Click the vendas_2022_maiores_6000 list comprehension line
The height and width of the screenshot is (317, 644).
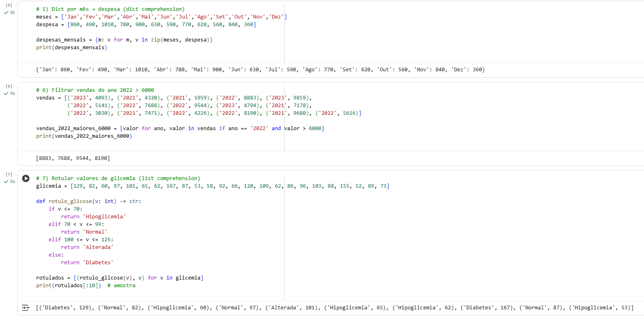point(180,128)
